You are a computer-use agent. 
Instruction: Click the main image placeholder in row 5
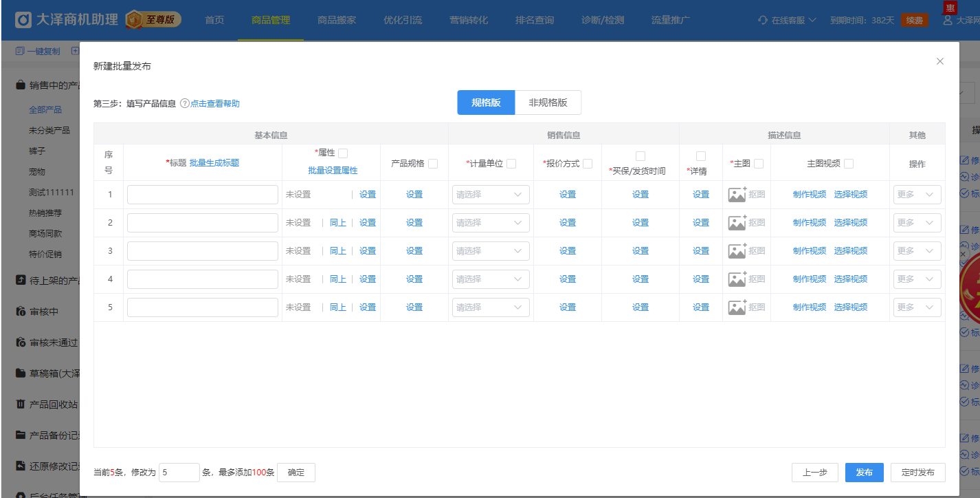[737, 307]
